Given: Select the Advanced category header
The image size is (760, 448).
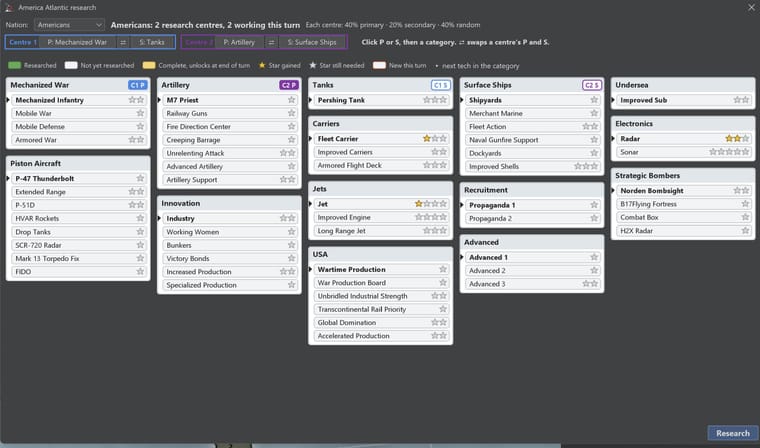Looking at the screenshot, I should click(x=532, y=242).
